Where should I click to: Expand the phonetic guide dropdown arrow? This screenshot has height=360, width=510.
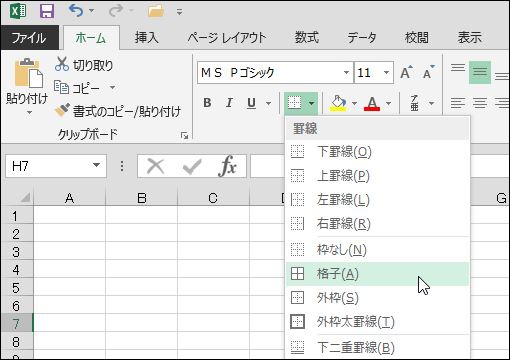[431, 103]
